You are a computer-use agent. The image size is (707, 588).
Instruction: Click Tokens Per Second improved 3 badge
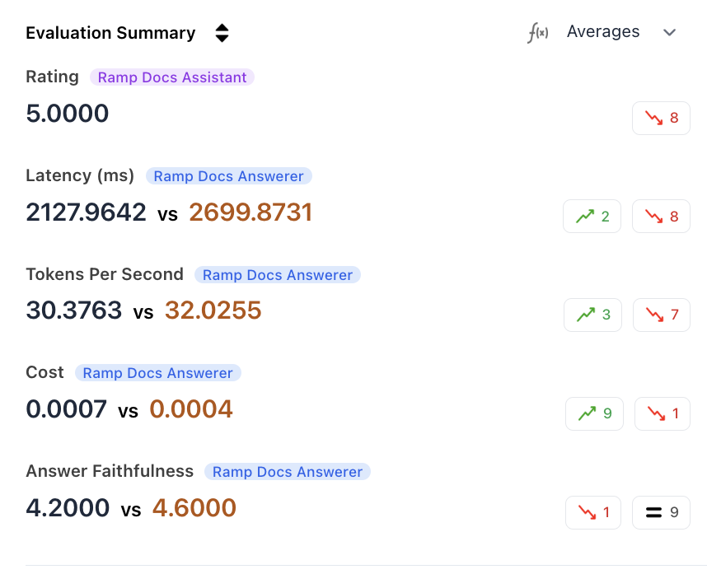593,315
